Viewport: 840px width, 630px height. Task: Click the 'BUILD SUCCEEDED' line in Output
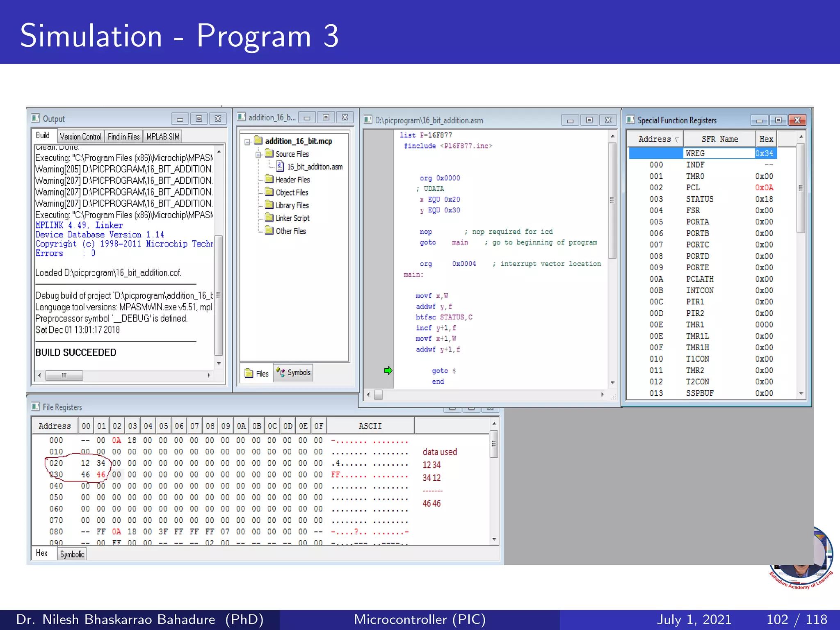point(76,352)
